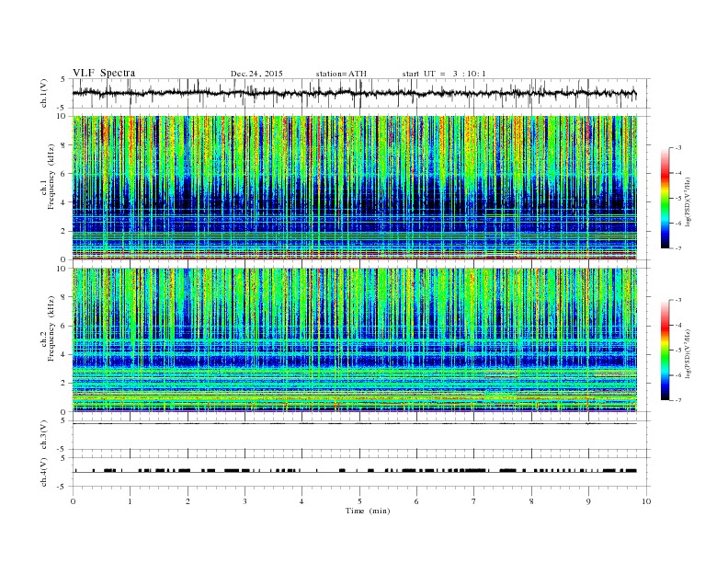Click the "-5" volt tick on ch.3(V) axis
The height and width of the screenshot is (563, 728).
(x=63, y=449)
